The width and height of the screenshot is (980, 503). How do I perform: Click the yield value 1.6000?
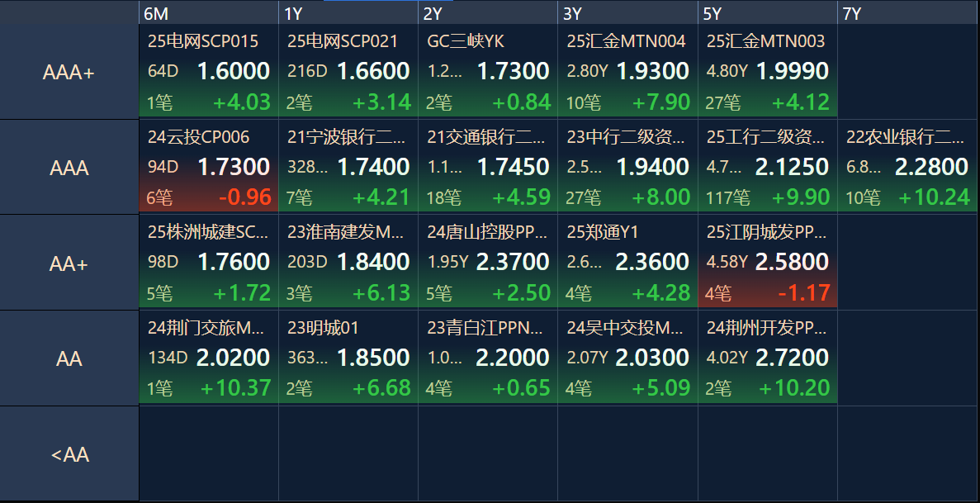point(234,71)
